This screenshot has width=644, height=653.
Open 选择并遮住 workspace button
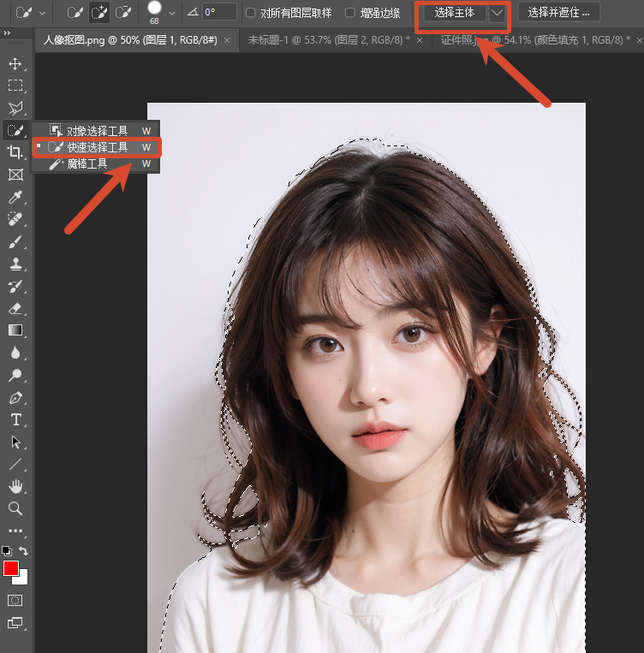click(x=558, y=13)
